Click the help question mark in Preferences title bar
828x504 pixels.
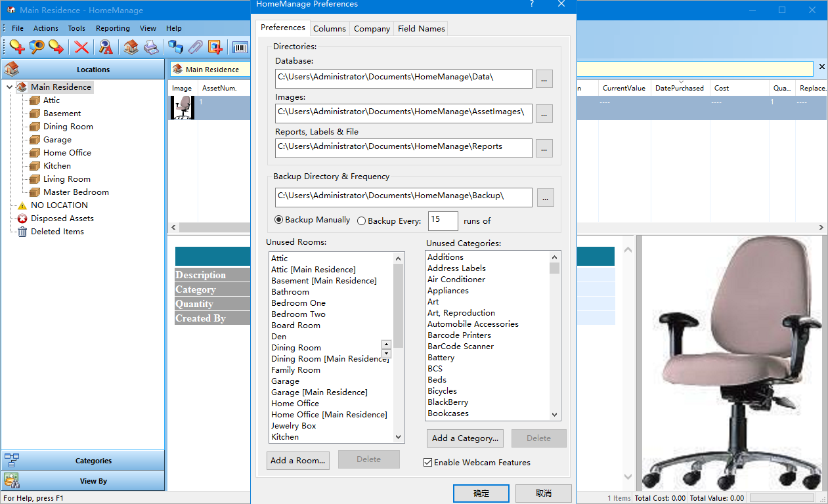coord(532,4)
